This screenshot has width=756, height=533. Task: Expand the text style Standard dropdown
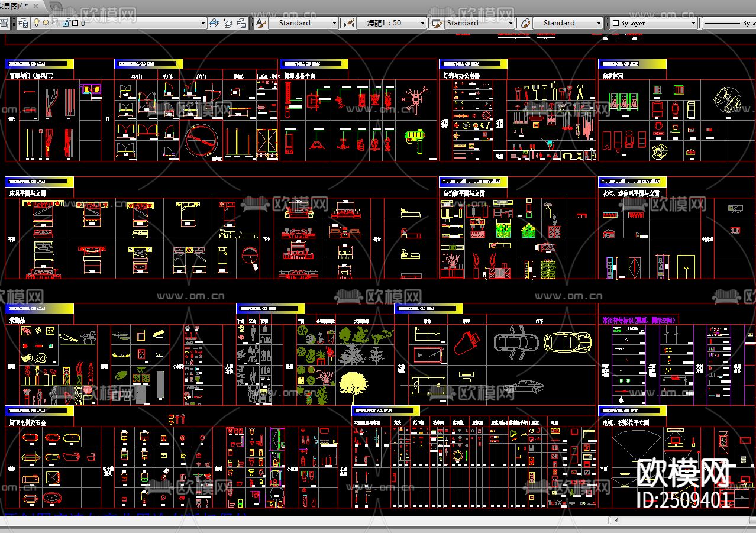coord(334,23)
